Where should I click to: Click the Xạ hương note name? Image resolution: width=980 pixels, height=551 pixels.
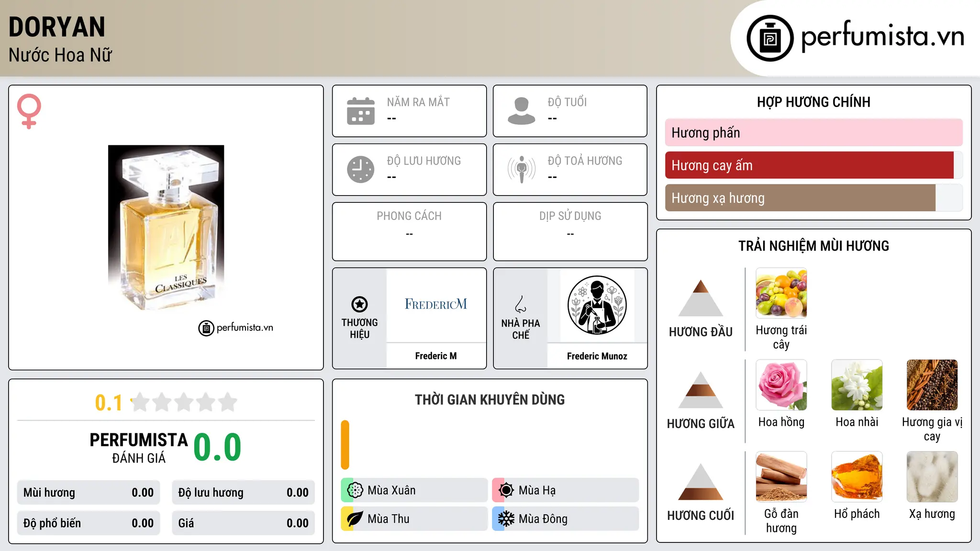click(932, 514)
